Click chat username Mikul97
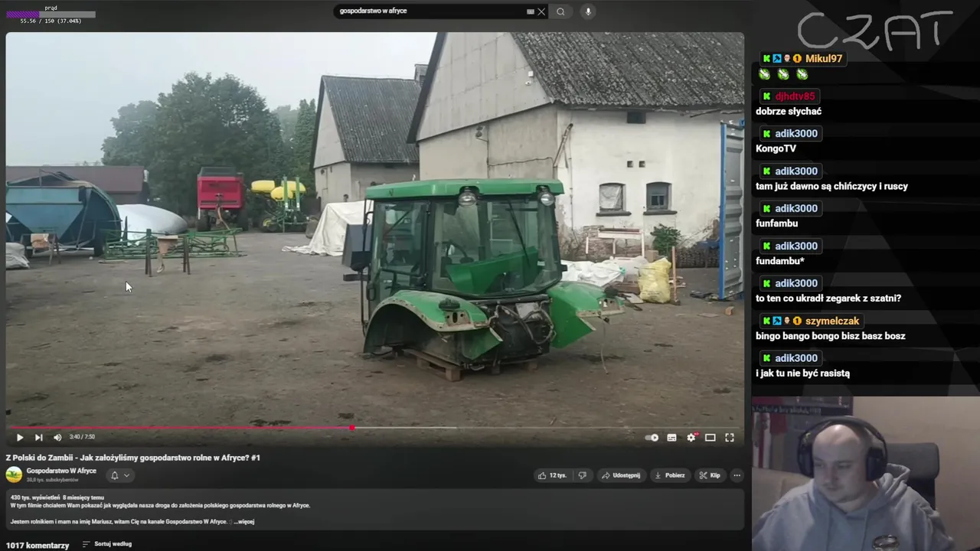980x551 pixels. pos(824,59)
